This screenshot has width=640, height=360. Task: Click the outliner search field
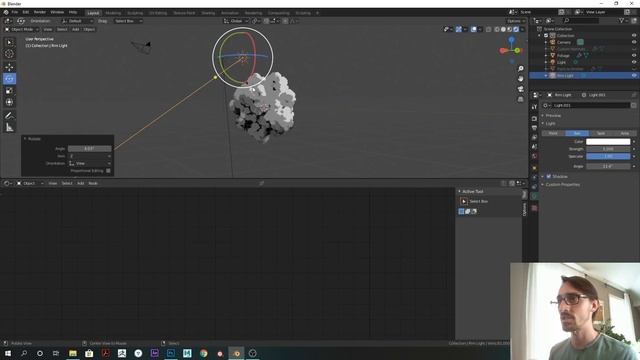(581, 20)
